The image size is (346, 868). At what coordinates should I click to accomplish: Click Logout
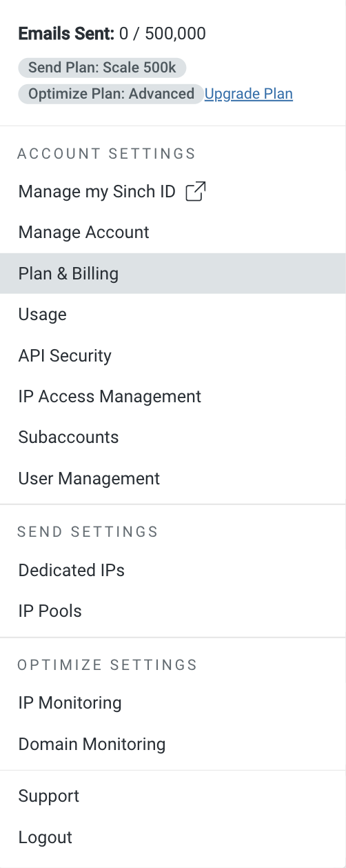(x=173, y=838)
